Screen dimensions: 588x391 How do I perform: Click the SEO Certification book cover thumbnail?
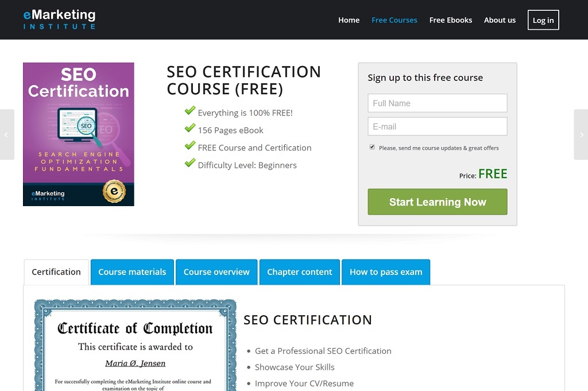79,134
